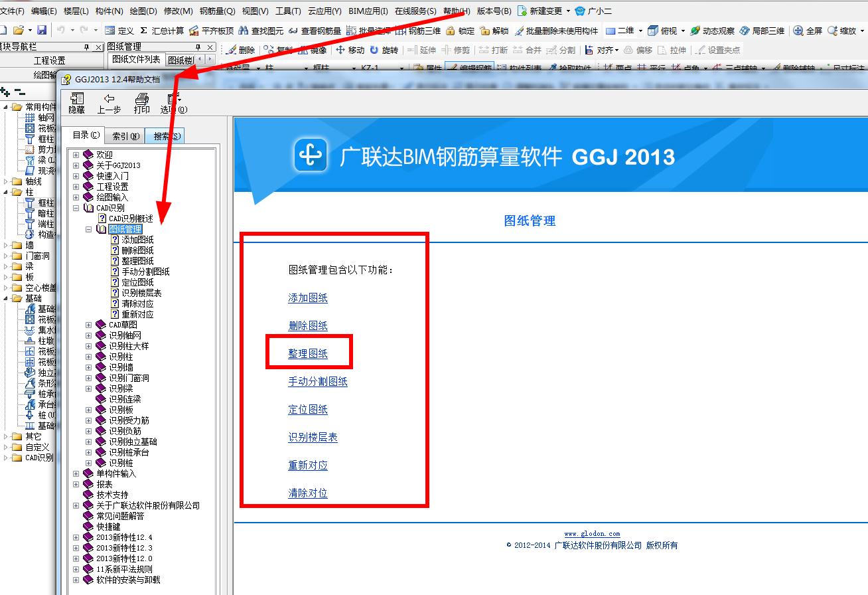Run 汇总计算 sigma icon

162,31
